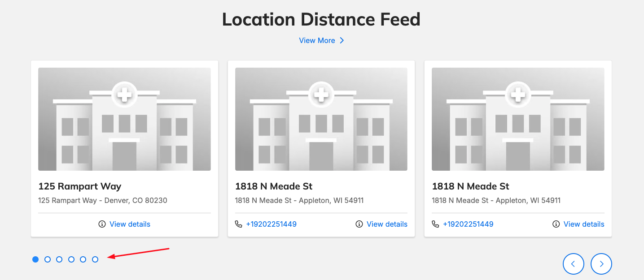Open the rightmost card's building image
This screenshot has height=280, width=644.
(x=518, y=119)
